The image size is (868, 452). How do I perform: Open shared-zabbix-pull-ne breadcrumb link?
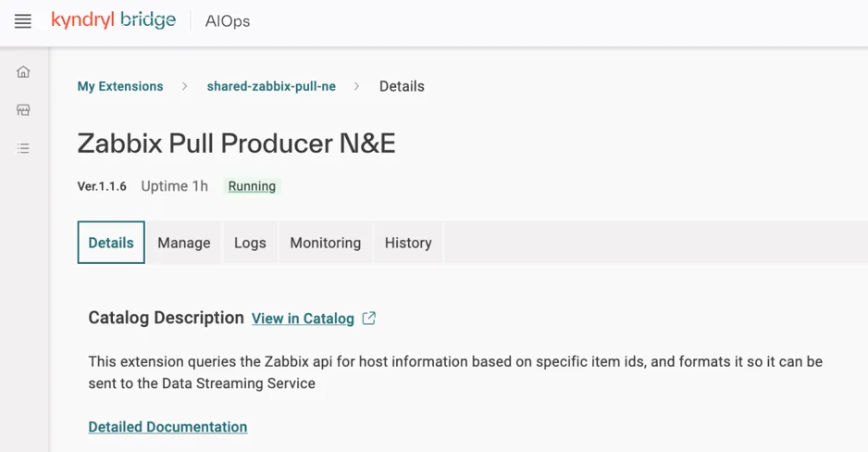coord(271,86)
